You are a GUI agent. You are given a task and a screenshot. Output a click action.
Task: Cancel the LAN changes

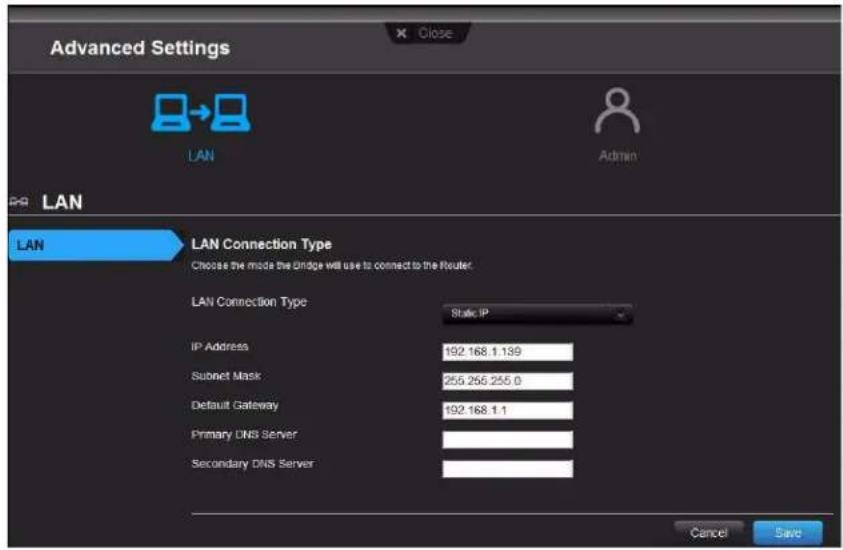(x=709, y=532)
